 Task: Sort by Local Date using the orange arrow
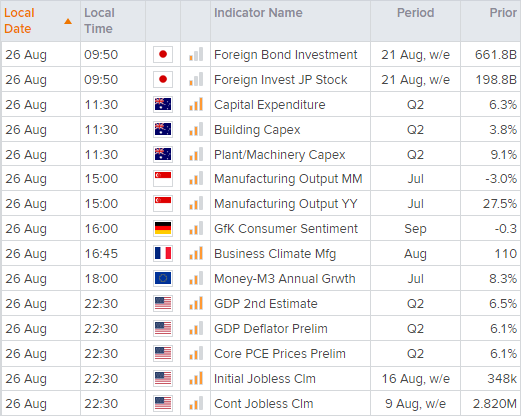pos(68,21)
